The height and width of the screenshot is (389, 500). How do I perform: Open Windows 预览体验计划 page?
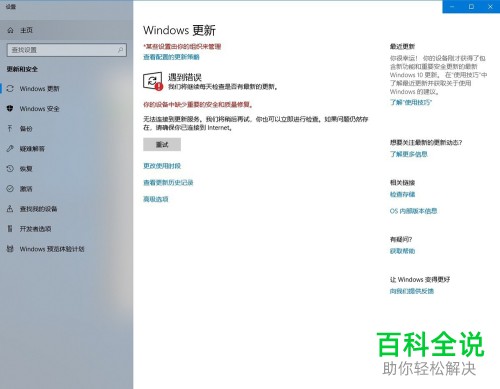click(x=67, y=249)
